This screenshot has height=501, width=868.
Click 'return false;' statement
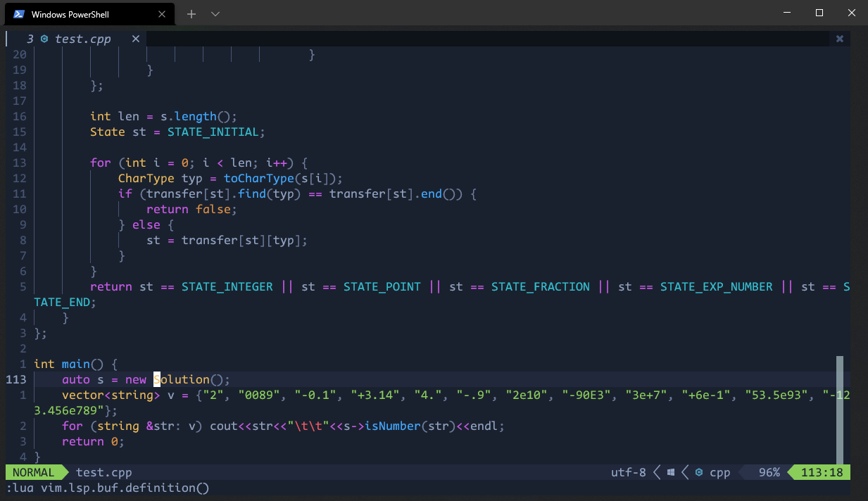coord(192,209)
